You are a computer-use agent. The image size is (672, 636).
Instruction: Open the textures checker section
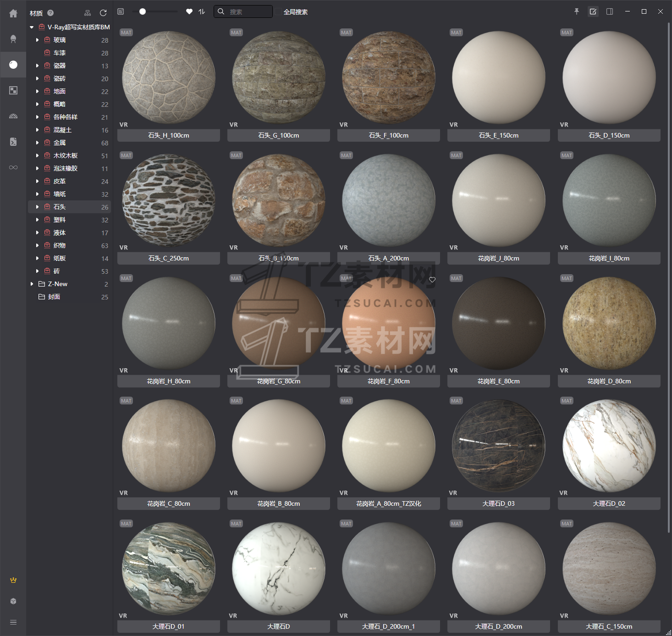tap(13, 90)
